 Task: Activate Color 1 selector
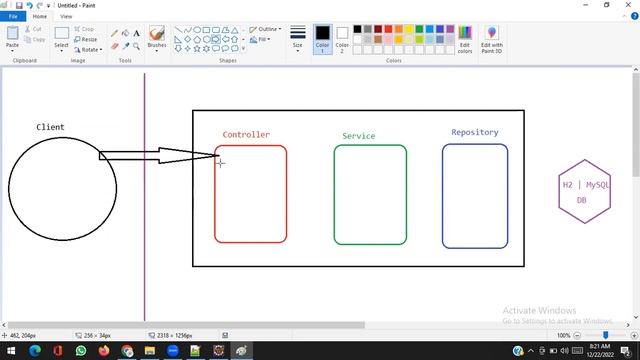click(x=322, y=40)
